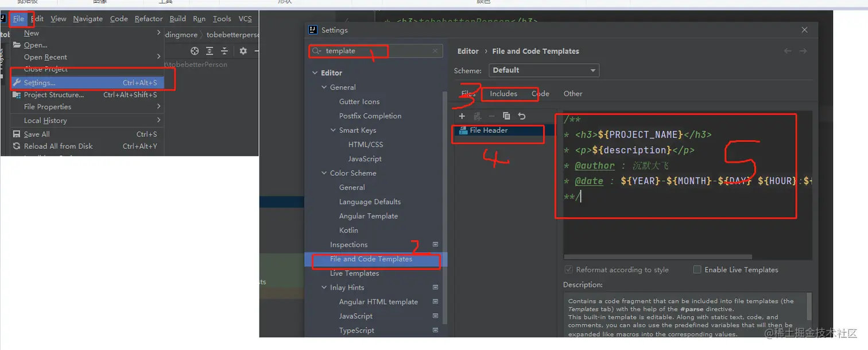Image resolution: width=868 pixels, height=350 pixels.
Task: Select Gutter Icons settings item
Action: click(x=359, y=102)
